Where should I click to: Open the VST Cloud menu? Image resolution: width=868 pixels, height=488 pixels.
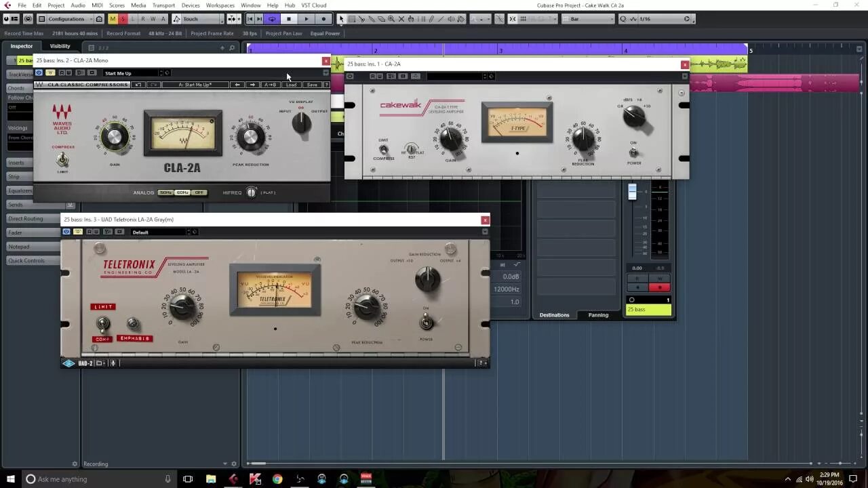pyautogui.click(x=314, y=5)
